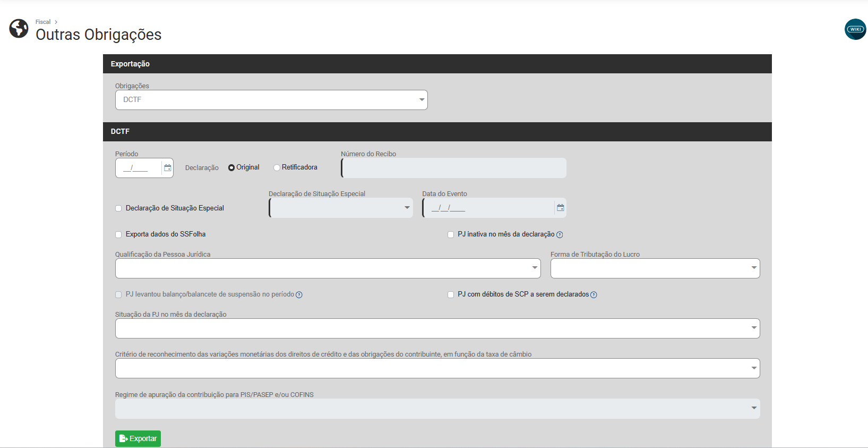
Task: Click the Período date input field
Action: tap(138, 168)
